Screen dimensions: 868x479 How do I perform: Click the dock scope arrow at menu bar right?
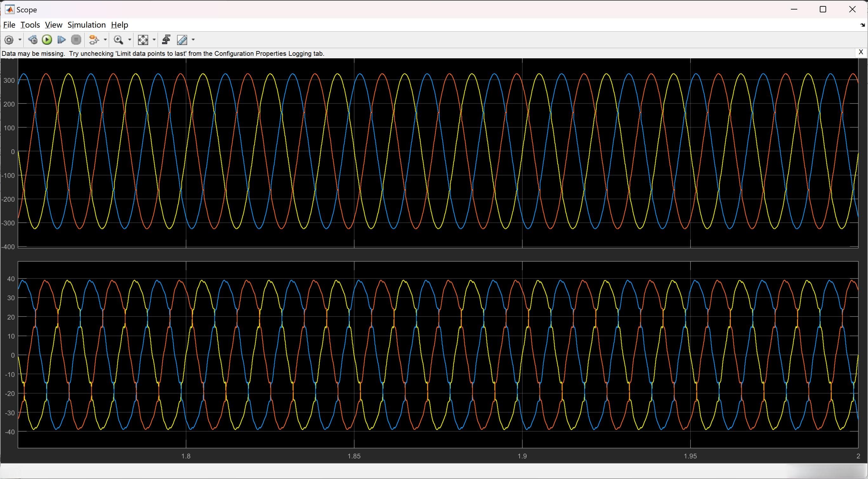[862, 25]
